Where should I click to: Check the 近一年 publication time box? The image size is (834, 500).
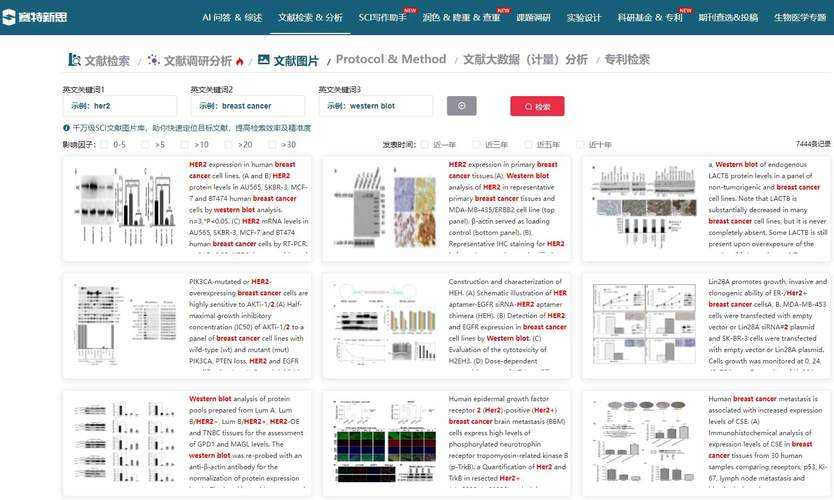(x=424, y=145)
